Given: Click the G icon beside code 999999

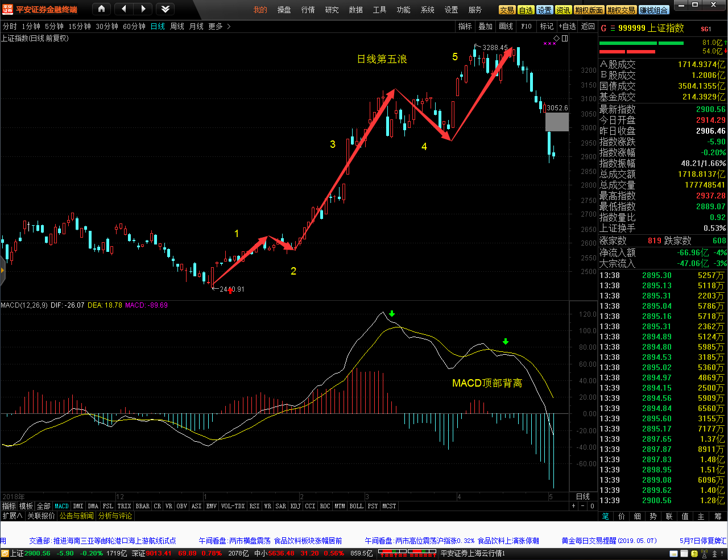Looking at the screenshot, I should click(603, 28).
